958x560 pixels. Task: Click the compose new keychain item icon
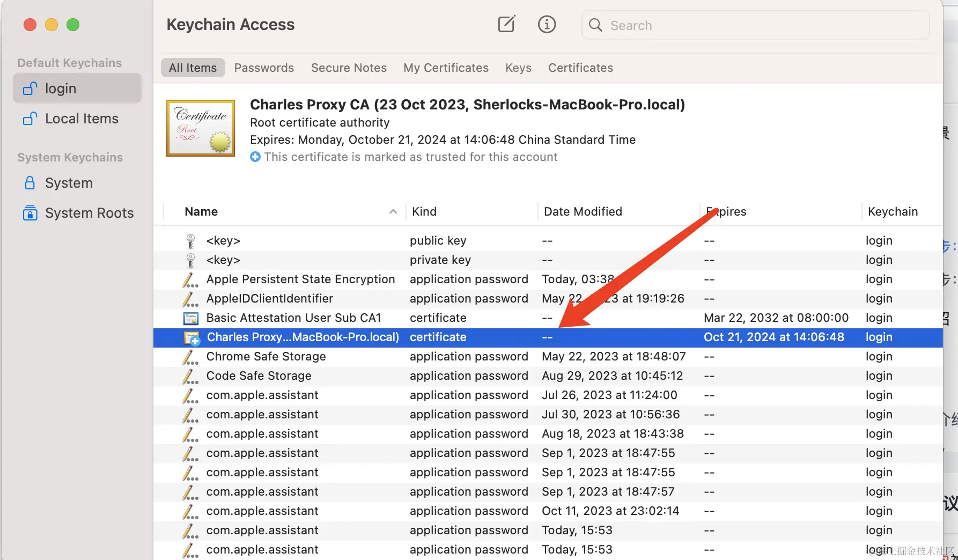click(506, 24)
